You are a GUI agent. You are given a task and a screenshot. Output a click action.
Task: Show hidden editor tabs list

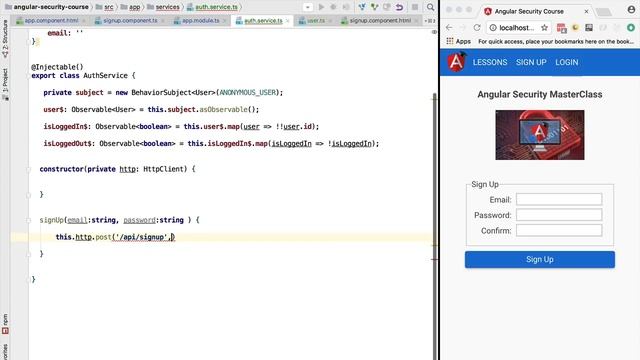pos(429,20)
